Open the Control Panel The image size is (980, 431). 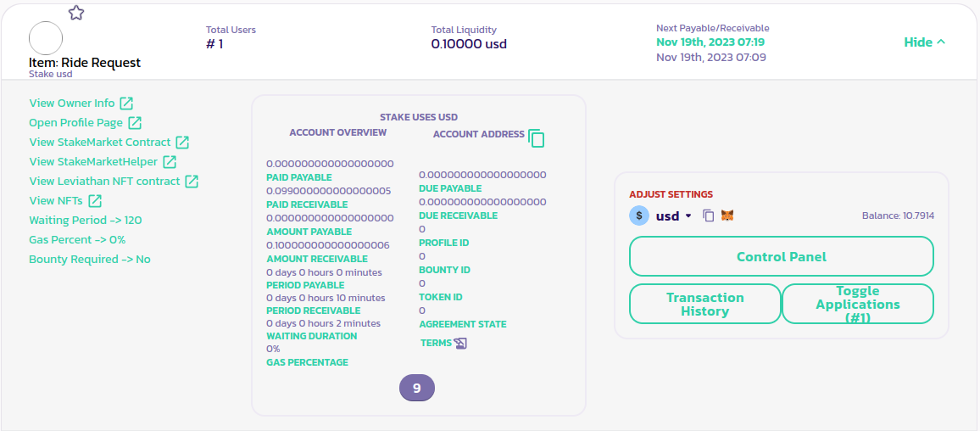(781, 256)
